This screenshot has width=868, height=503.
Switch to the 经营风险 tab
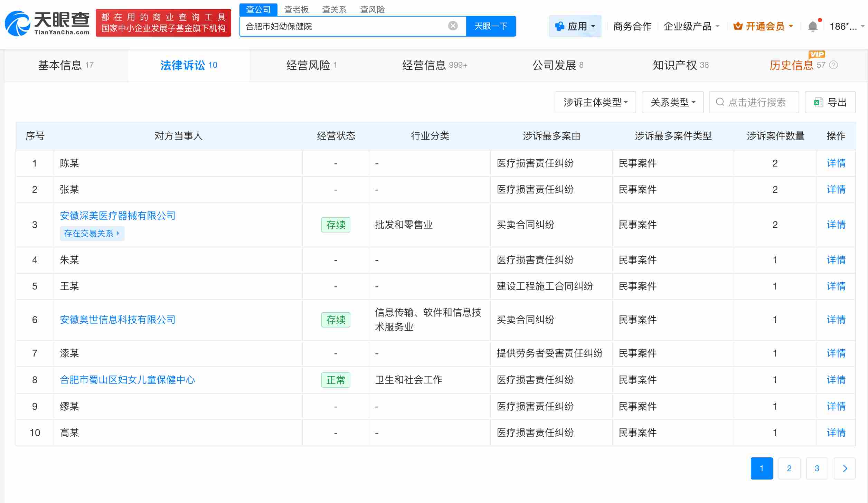click(x=310, y=65)
